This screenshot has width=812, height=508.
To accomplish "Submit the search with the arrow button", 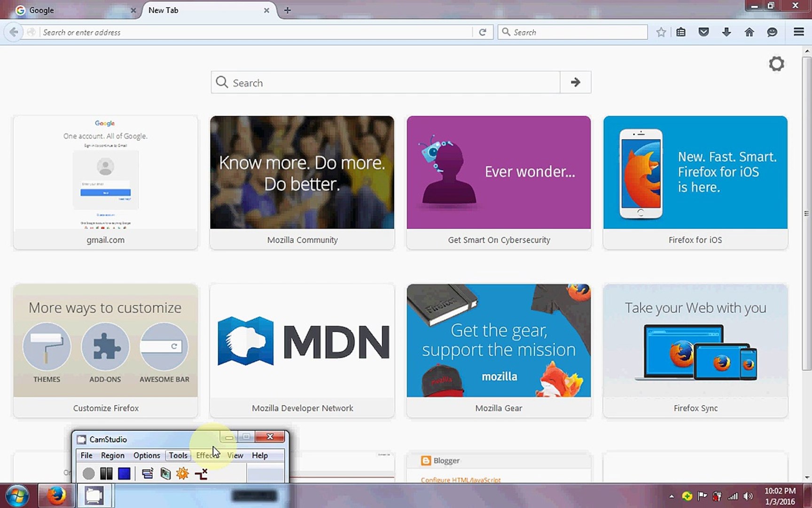I will pyautogui.click(x=575, y=82).
